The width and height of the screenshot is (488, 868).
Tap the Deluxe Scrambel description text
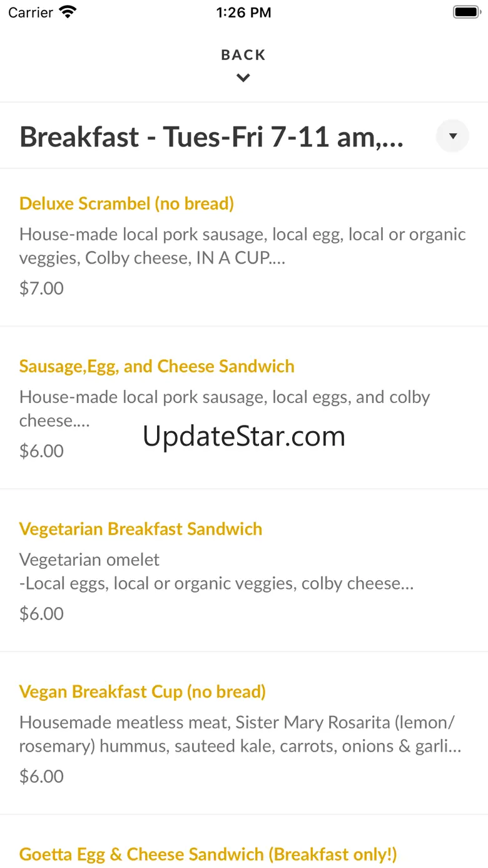tap(242, 246)
